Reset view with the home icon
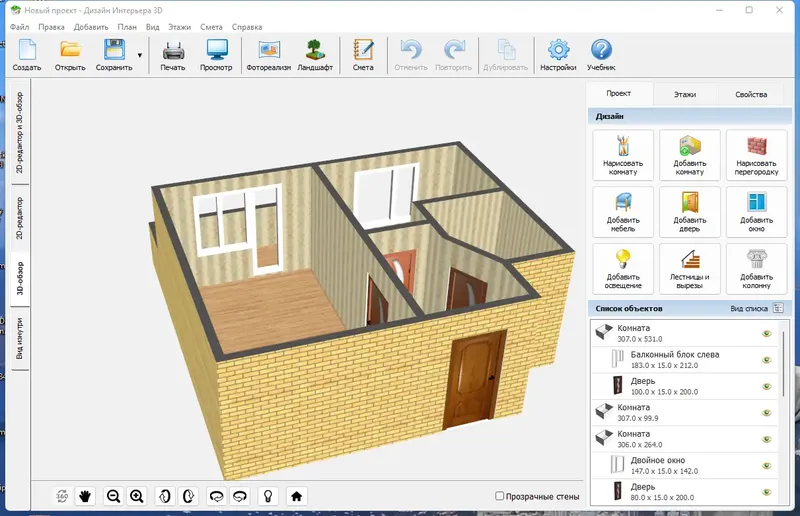The image size is (800, 516). (296, 496)
